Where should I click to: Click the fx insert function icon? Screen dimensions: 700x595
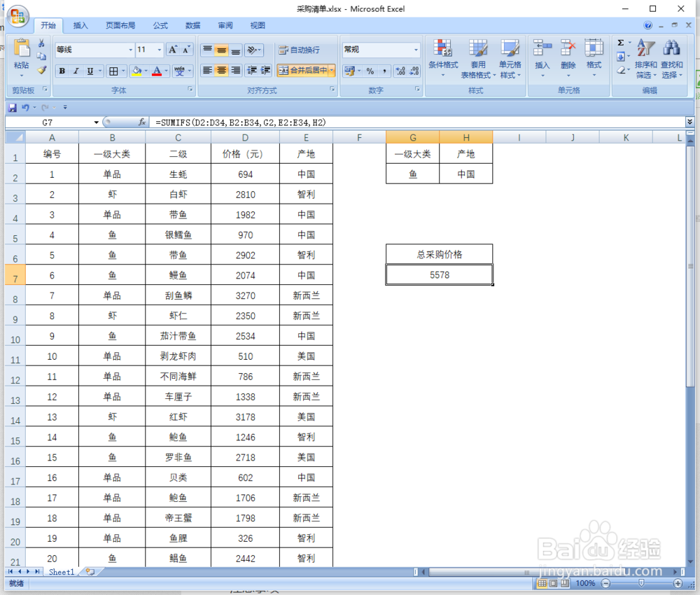coord(142,122)
